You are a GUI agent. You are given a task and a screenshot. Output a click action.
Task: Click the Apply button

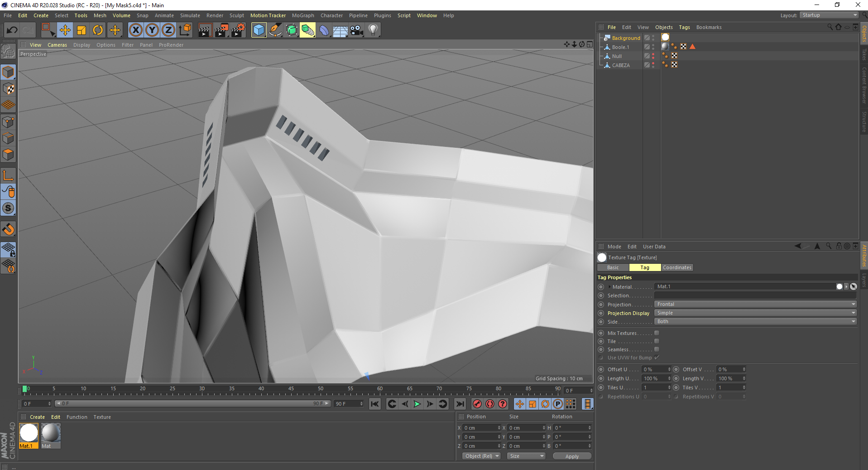coord(572,456)
